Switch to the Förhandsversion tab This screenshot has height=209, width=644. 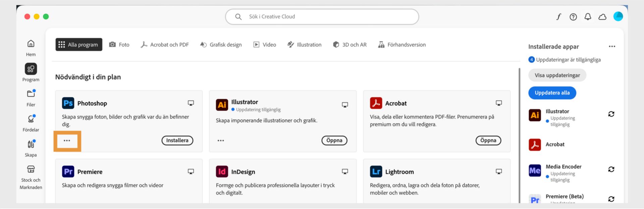(402, 45)
